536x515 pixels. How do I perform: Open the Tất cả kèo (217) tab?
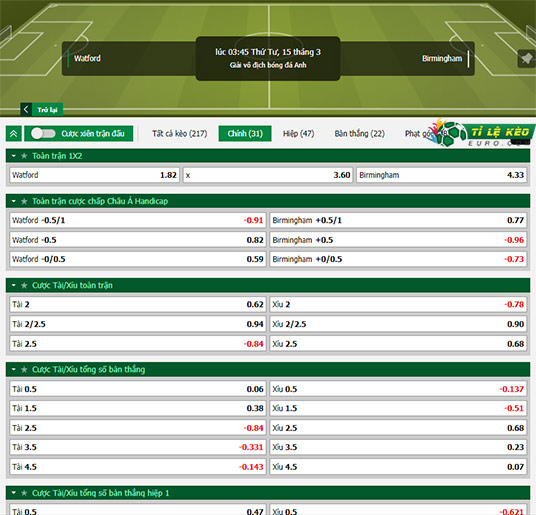(x=180, y=134)
